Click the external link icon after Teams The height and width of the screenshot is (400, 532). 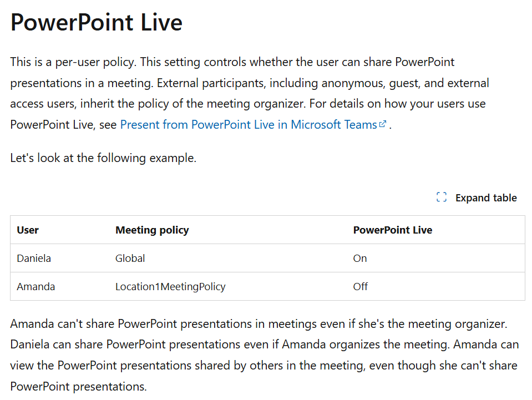click(382, 124)
